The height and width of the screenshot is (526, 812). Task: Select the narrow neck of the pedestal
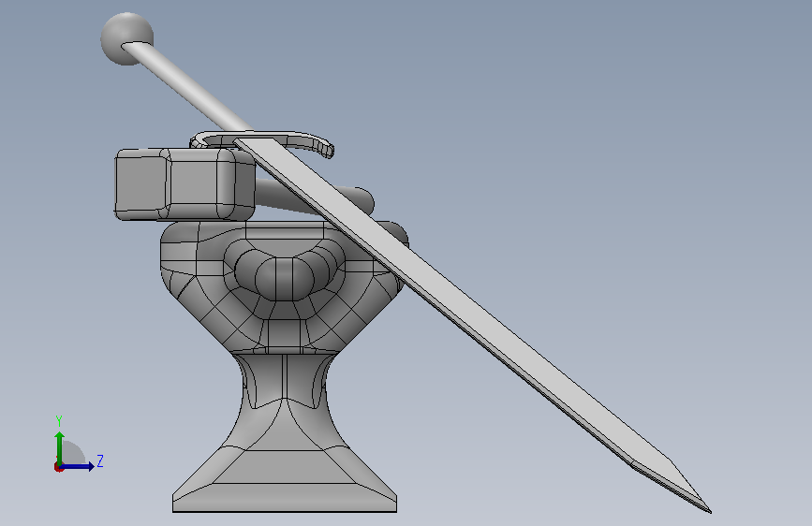(x=285, y=383)
